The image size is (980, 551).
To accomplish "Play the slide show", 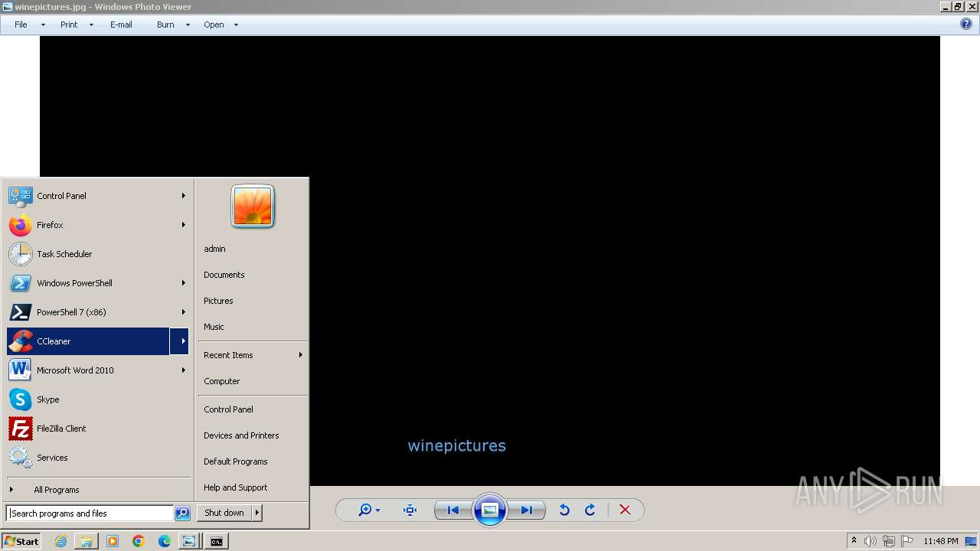I will pyautogui.click(x=490, y=510).
